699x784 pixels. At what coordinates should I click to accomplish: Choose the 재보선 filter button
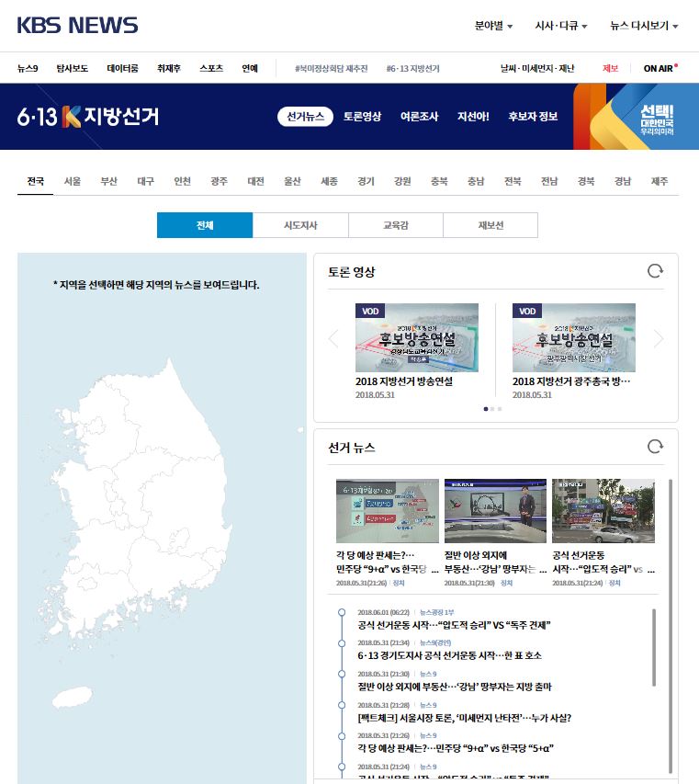point(490,225)
